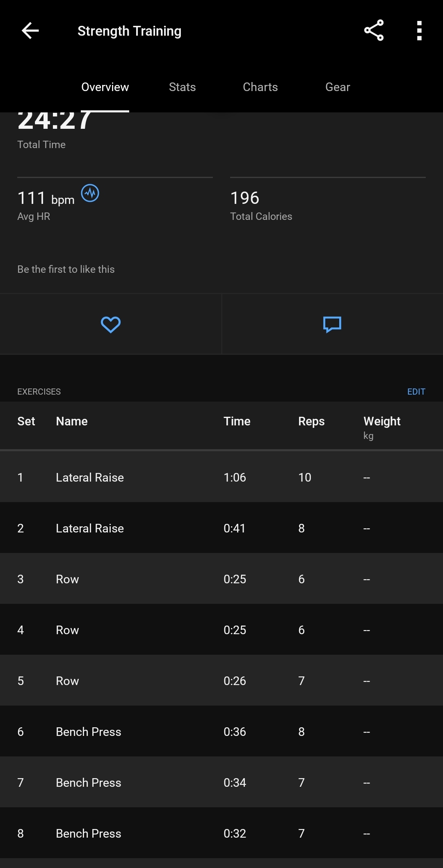443x868 pixels.
Task: Go to the Gear tab
Action: tap(338, 87)
